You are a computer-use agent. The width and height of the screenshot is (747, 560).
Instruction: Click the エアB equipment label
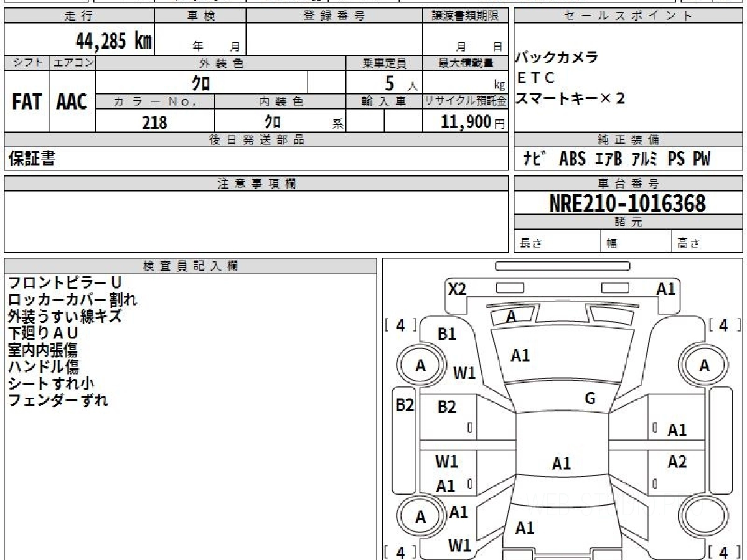608,159
